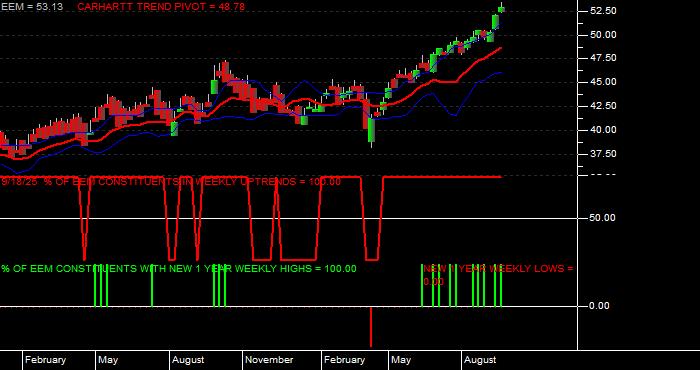The image size is (700, 370).
Task: Click the last August label on the time axis
Action: (x=480, y=360)
